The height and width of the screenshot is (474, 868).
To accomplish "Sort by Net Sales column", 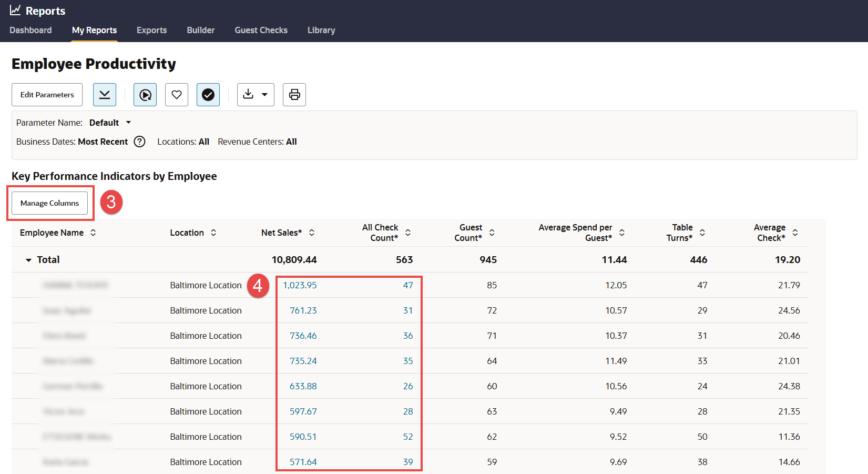I will [312, 233].
